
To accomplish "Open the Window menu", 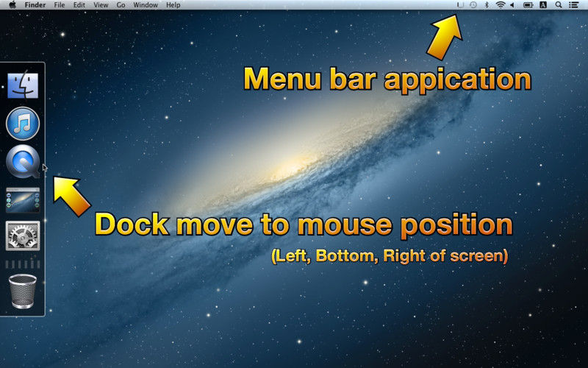I will pos(145,5).
